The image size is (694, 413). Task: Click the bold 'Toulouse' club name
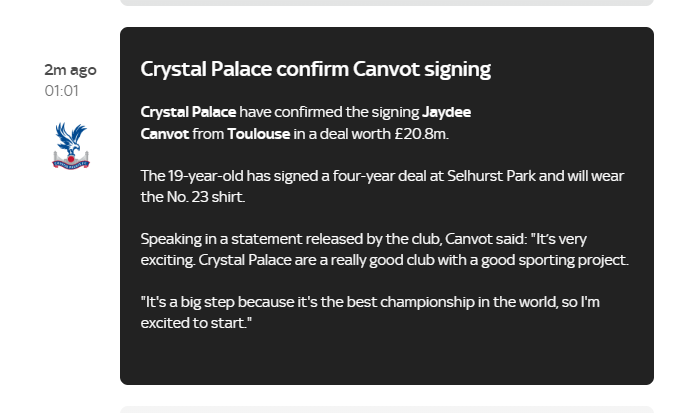click(258, 134)
